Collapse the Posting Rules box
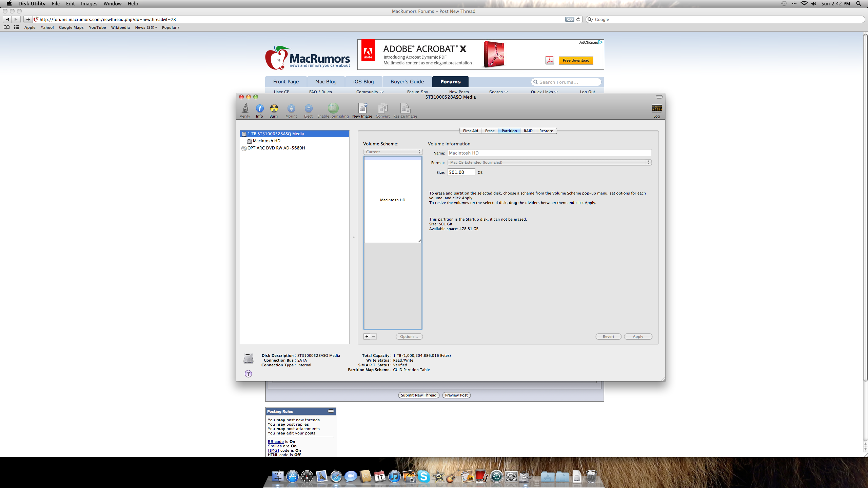The image size is (868, 488). (x=331, y=411)
